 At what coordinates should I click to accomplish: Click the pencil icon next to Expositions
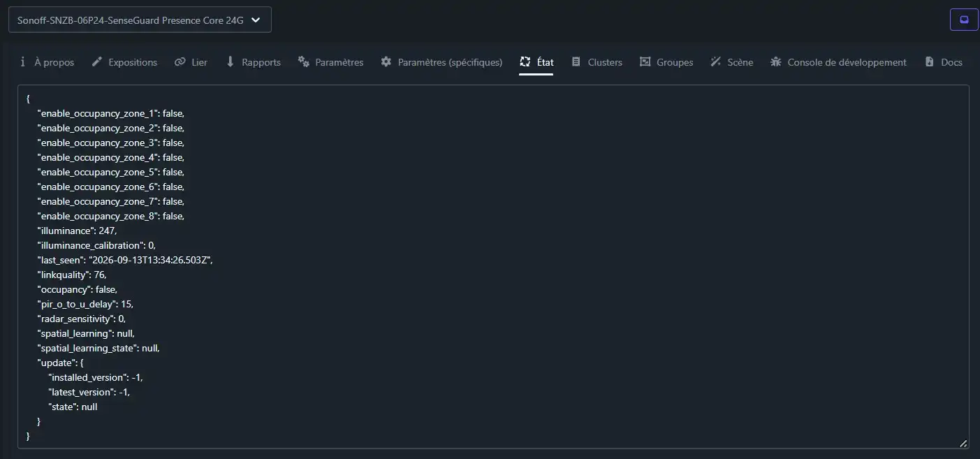(x=97, y=62)
